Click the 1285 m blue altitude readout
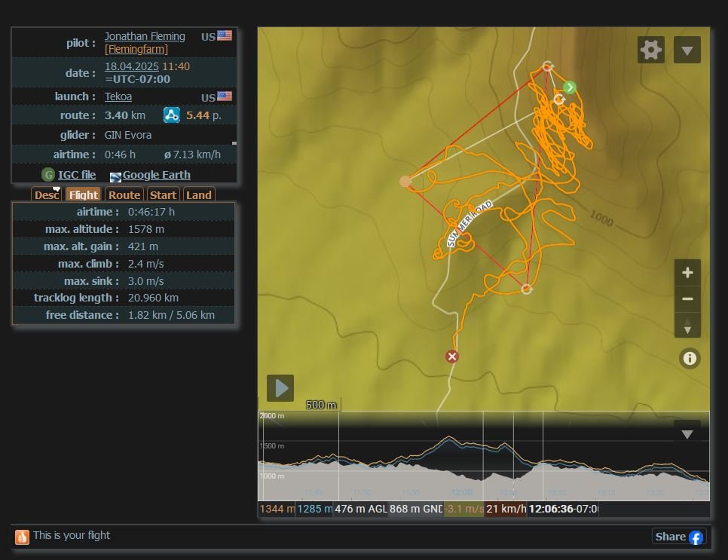The image size is (728, 560). coord(314,509)
